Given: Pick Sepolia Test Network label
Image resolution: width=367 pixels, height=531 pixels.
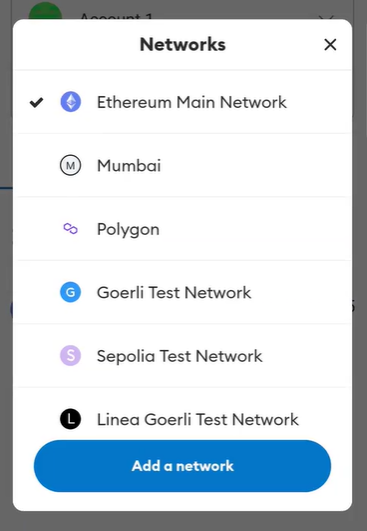Looking at the screenshot, I should point(179,356).
